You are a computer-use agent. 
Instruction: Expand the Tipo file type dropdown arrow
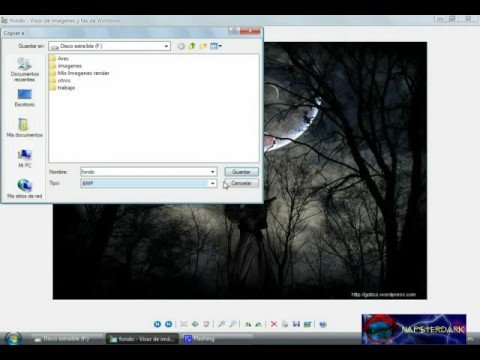click(212, 183)
